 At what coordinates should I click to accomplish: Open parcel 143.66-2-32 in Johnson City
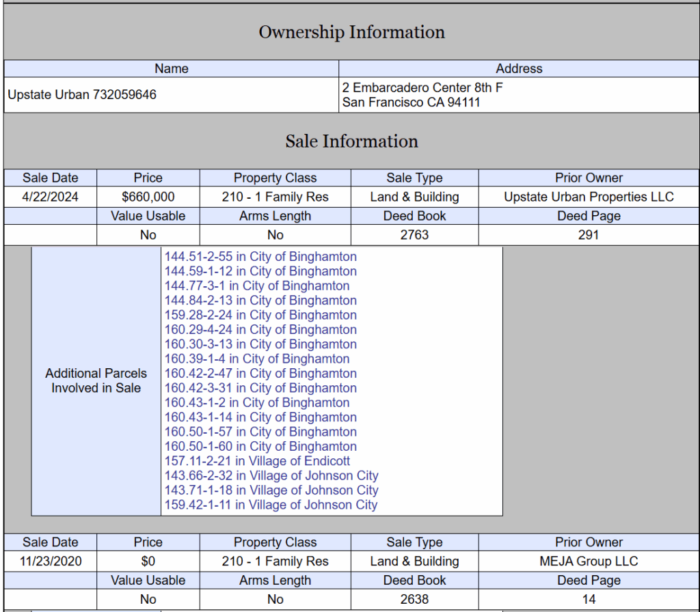point(271,475)
